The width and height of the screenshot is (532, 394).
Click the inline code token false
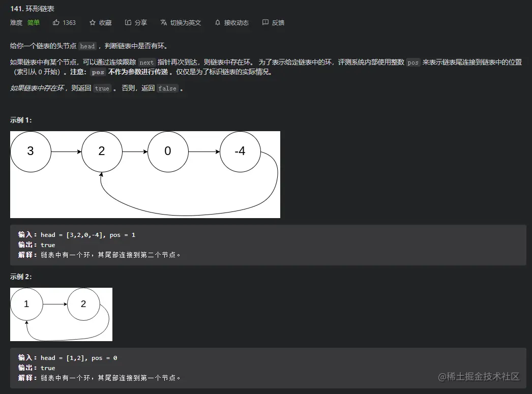pyautogui.click(x=167, y=88)
